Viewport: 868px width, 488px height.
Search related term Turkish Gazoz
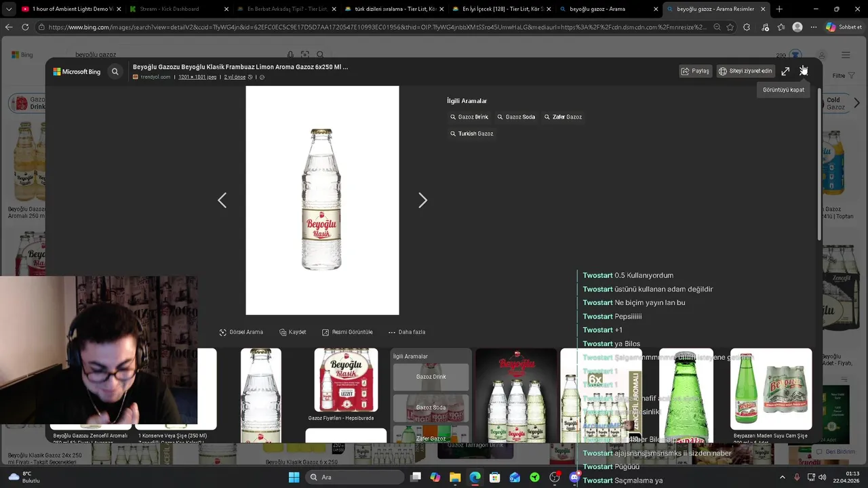472,134
